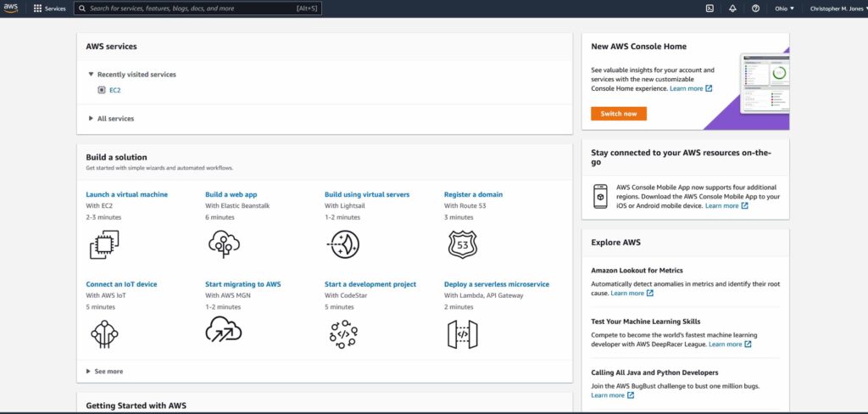Click the Switch now button
The height and width of the screenshot is (414, 868).
pyautogui.click(x=618, y=114)
